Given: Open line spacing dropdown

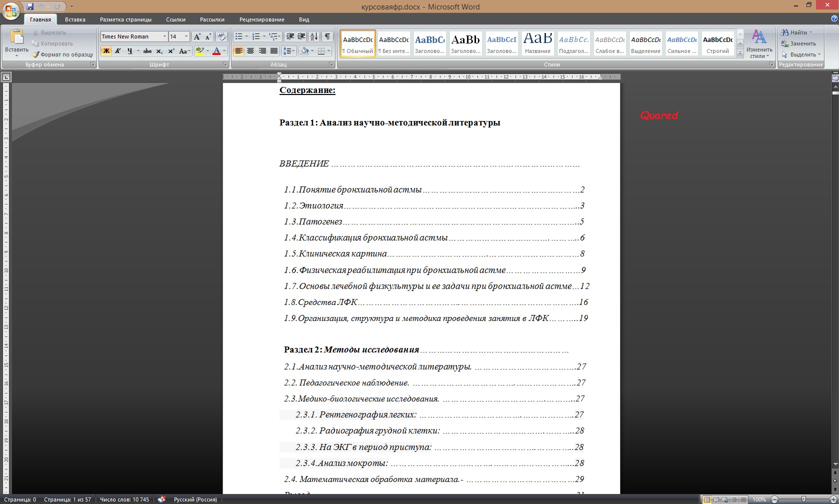Looking at the screenshot, I should point(289,51).
